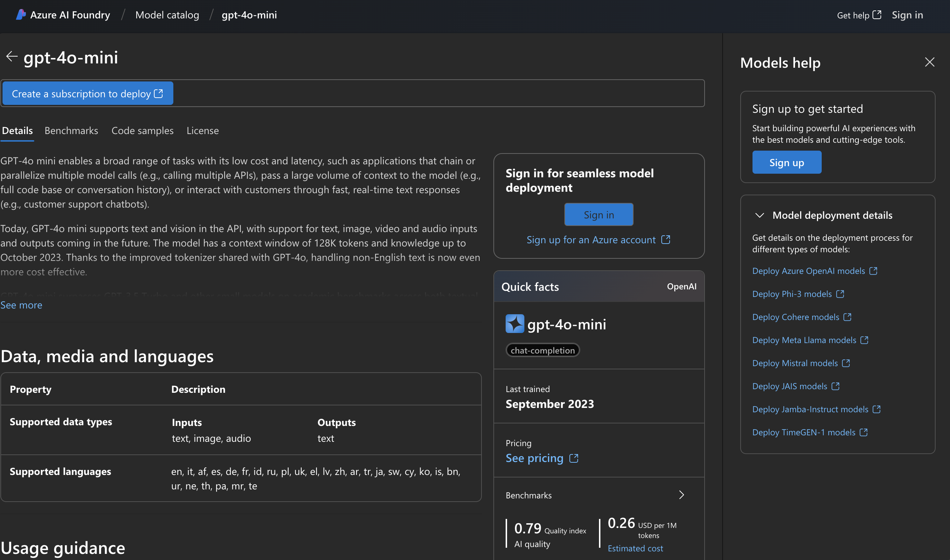Click external icon next to Deploy Cohere models
The height and width of the screenshot is (560, 950).
847,317
